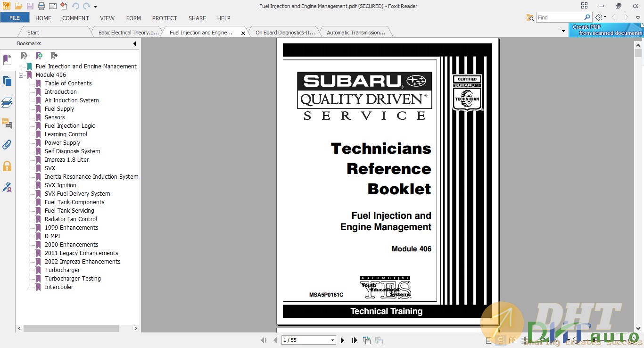
Task: Select single page view mode
Action: tap(488, 340)
